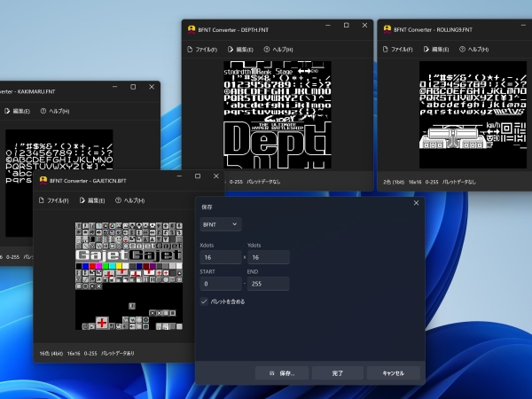Click the ヘルプ(H) help icon in the GAJETICN.BFT window
The image size is (532, 399).
click(118, 200)
